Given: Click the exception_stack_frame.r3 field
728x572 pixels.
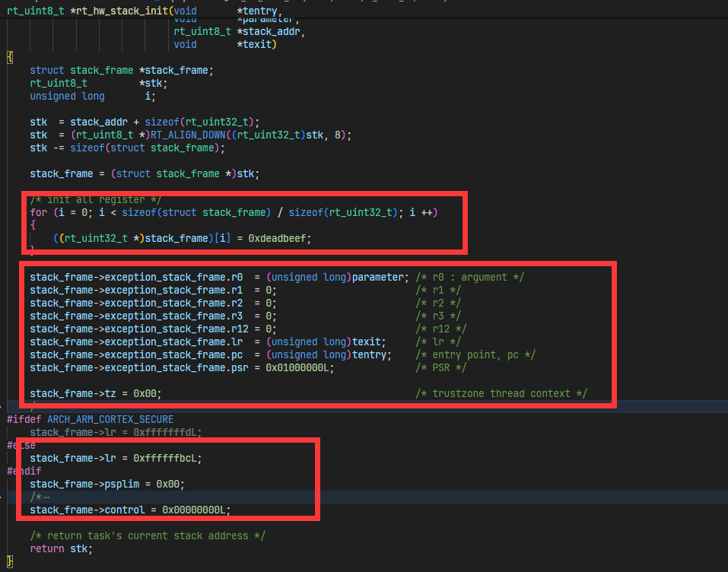Looking at the screenshot, I should [136, 316].
